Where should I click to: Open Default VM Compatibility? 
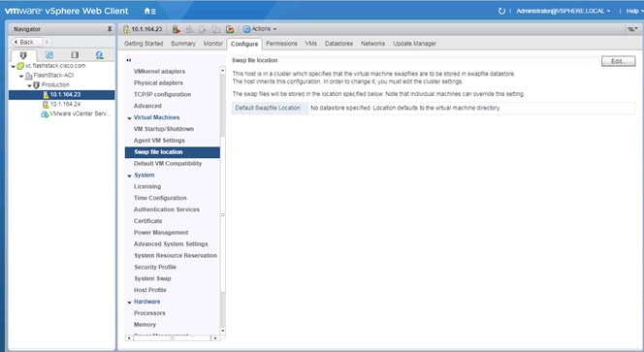click(168, 164)
